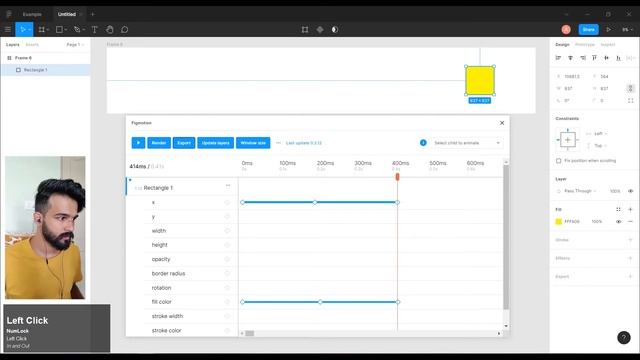Select the Hand tool
The image size is (640, 360).
[109, 29]
